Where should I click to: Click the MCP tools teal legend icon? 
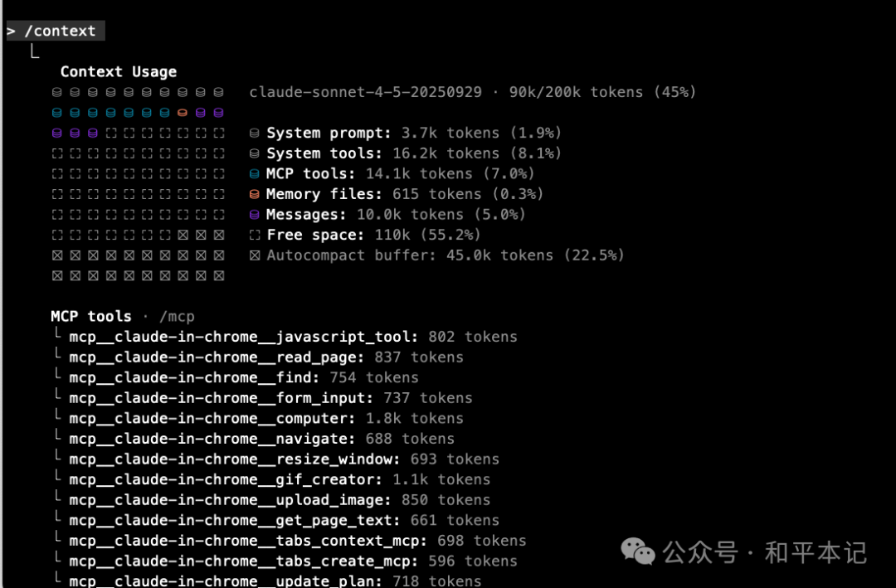click(x=255, y=173)
